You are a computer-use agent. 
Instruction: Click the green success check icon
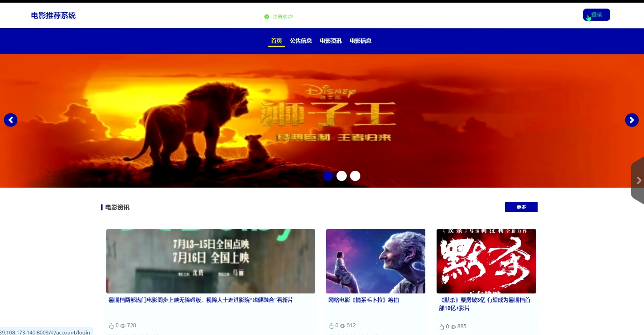click(266, 17)
